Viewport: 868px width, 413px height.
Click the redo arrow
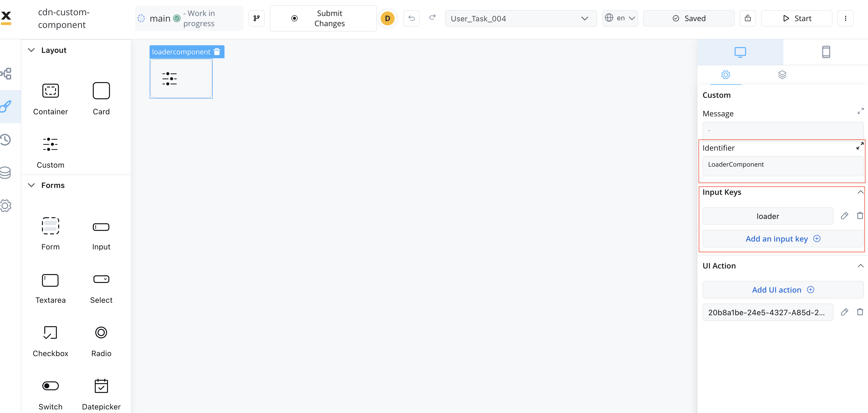point(432,18)
